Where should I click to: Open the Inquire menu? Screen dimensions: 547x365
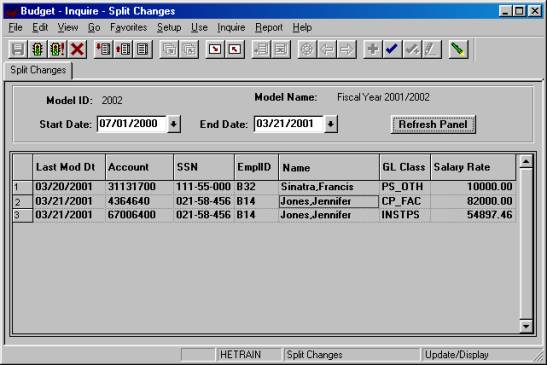pos(231,27)
